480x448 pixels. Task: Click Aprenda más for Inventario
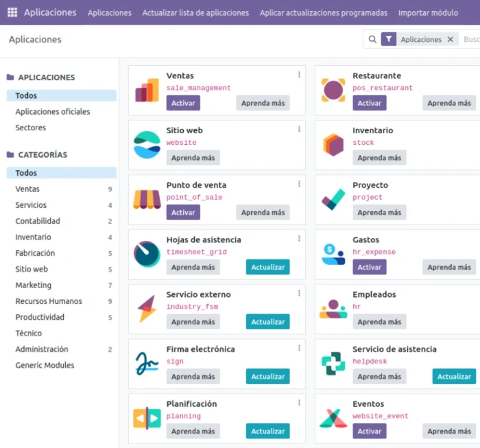coord(379,158)
